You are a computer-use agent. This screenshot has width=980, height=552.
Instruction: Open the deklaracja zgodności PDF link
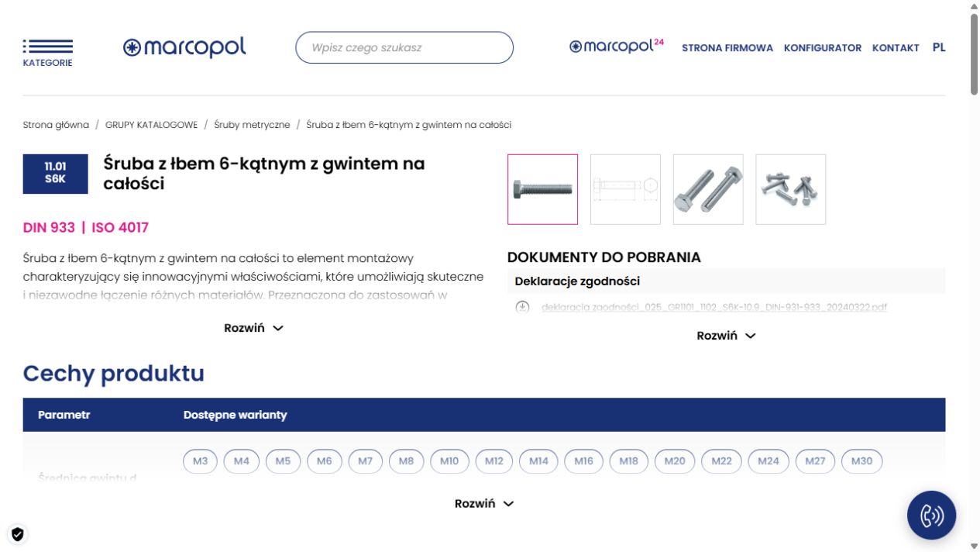click(714, 308)
